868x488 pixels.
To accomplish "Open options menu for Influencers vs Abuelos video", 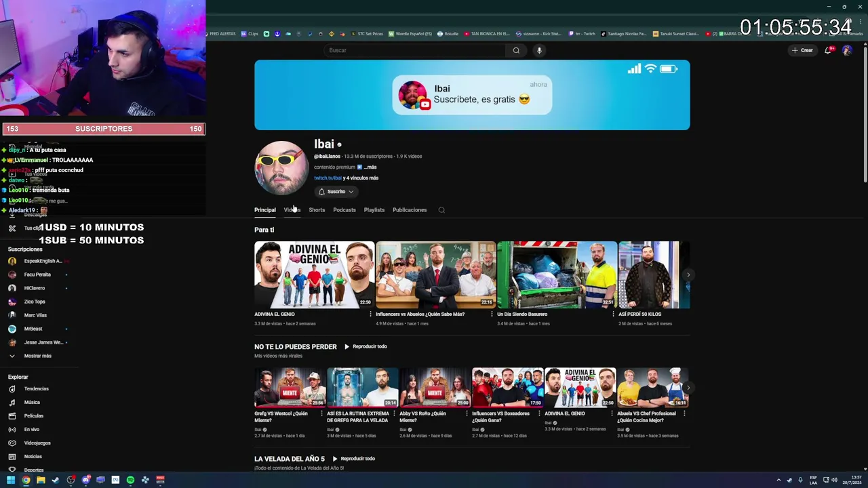I will click(x=492, y=314).
